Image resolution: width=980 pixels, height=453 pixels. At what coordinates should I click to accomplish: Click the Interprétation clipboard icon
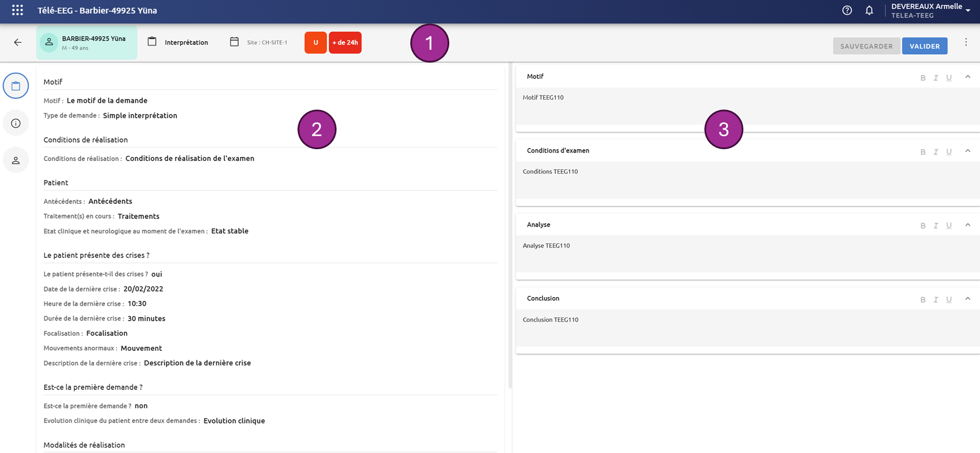click(x=152, y=42)
